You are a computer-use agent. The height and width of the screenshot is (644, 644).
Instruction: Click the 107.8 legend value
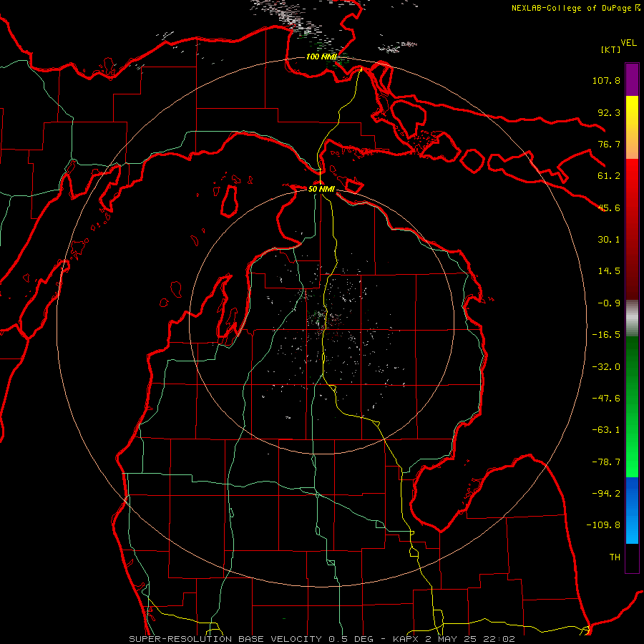click(x=606, y=80)
